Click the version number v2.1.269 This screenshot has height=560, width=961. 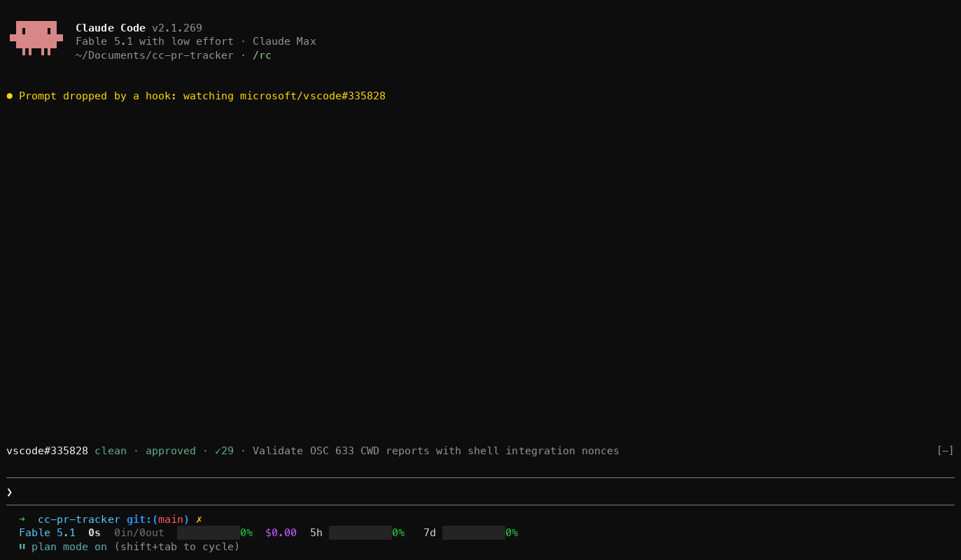[x=177, y=28]
